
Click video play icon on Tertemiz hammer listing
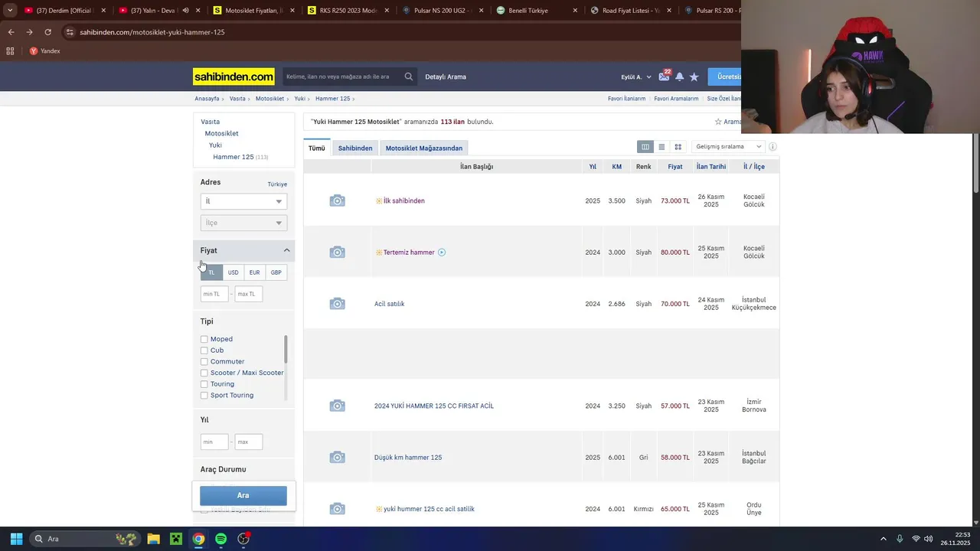coord(442,253)
